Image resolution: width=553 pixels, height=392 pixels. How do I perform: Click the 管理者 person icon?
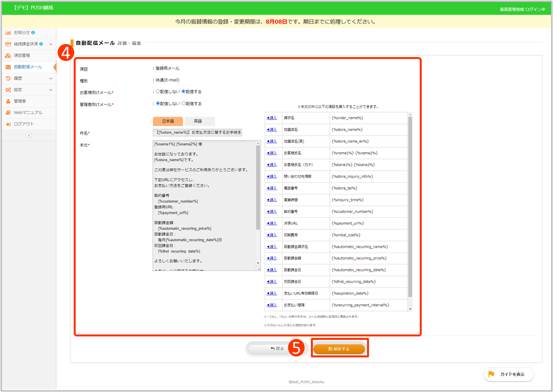coord(8,101)
